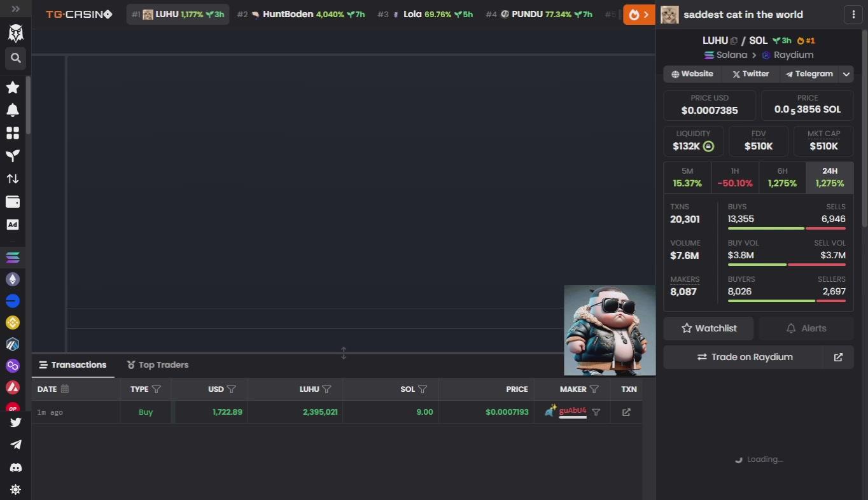Select the Arbitrum chain icon in sidebar

point(13,344)
